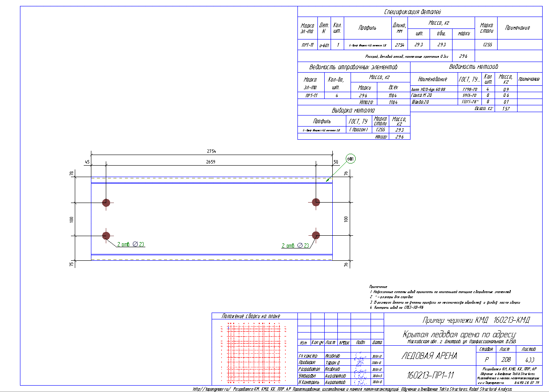Click the 'Ведомость отправочных элементов' heading
Screen dimensions: 549x392
tap(353, 67)
